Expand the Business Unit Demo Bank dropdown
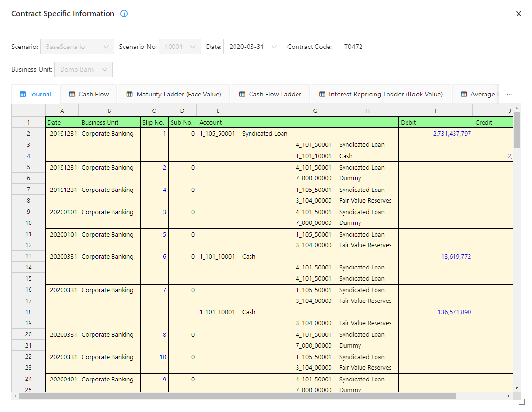The height and width of the screenshot is (412, 532). pyautogui.click(x=83, y=69)
